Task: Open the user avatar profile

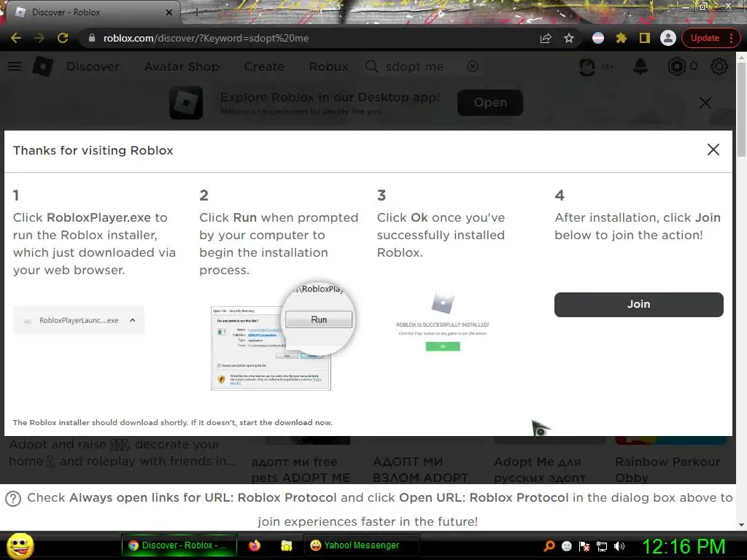Action: (587, 66)
